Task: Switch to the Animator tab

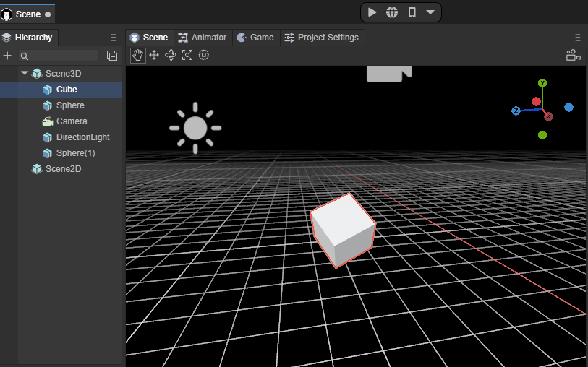Action: [202, 38]
